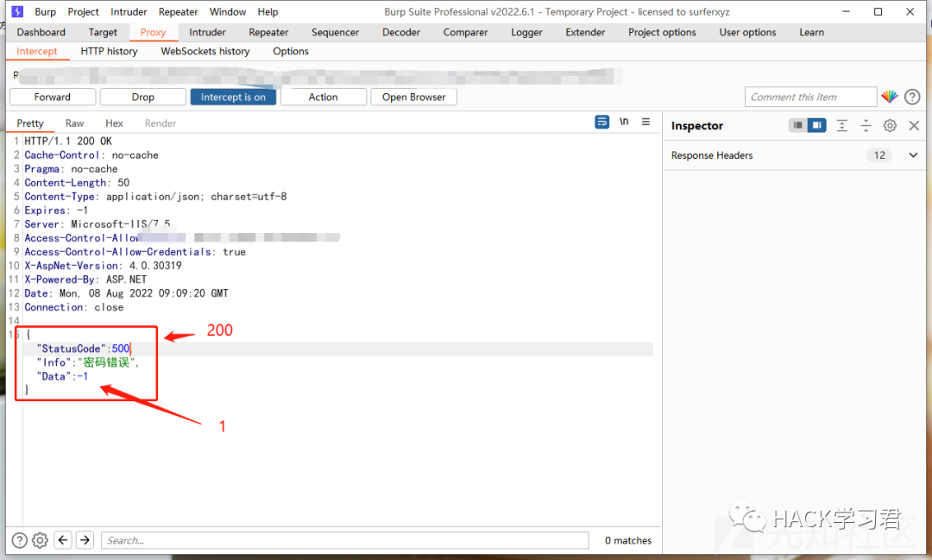This screenshot has width=932, height=560.
Task: Switch to the Target tab
Action: 103,32
